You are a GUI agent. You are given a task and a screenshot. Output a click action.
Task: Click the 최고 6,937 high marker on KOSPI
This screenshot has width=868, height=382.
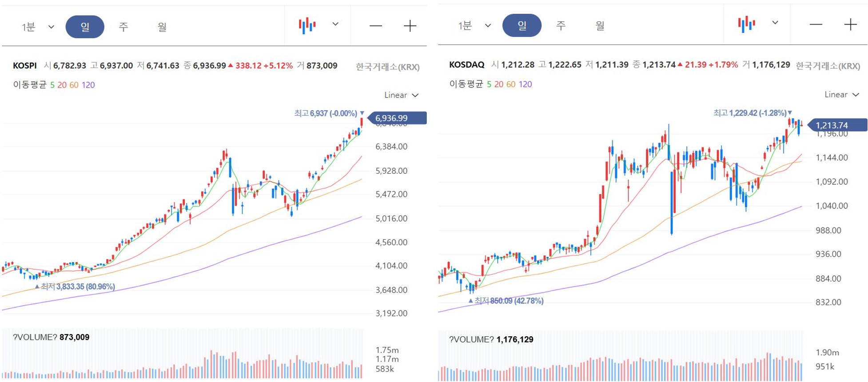(x=329, y=113)
